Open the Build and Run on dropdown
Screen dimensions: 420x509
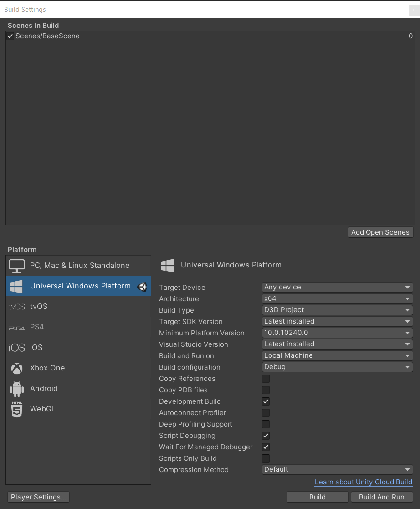click(337, 355)
